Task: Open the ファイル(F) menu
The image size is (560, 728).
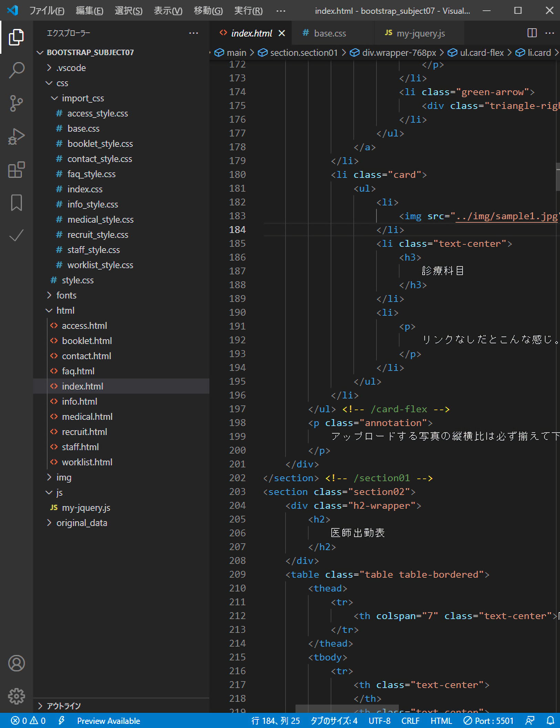Action: 46,11
